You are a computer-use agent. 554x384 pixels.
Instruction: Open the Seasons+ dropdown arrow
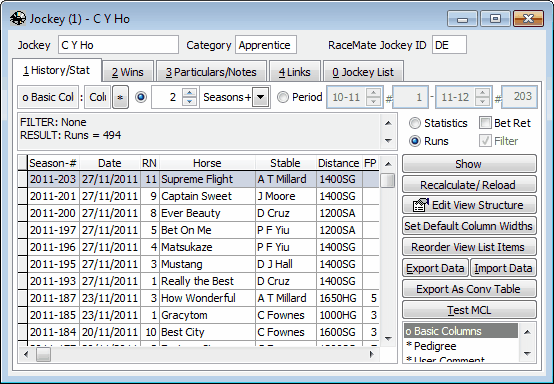pyautogui.click(x=260, y=97)
